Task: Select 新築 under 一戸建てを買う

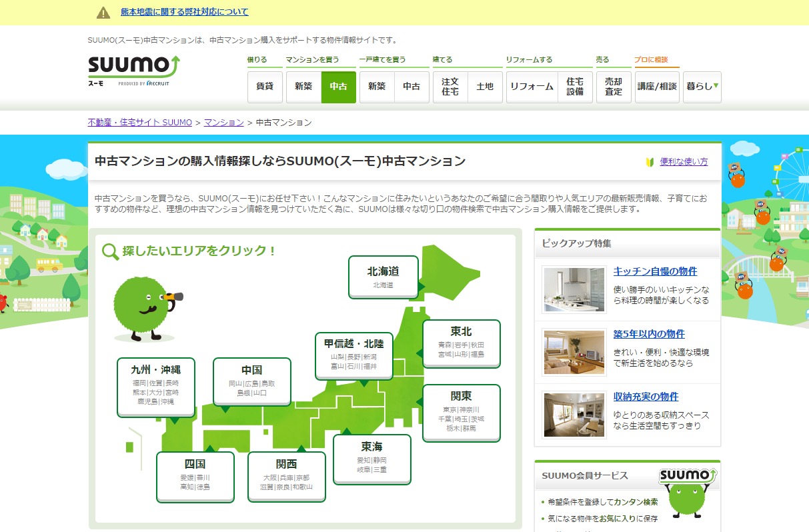Action: click(377, 87)
